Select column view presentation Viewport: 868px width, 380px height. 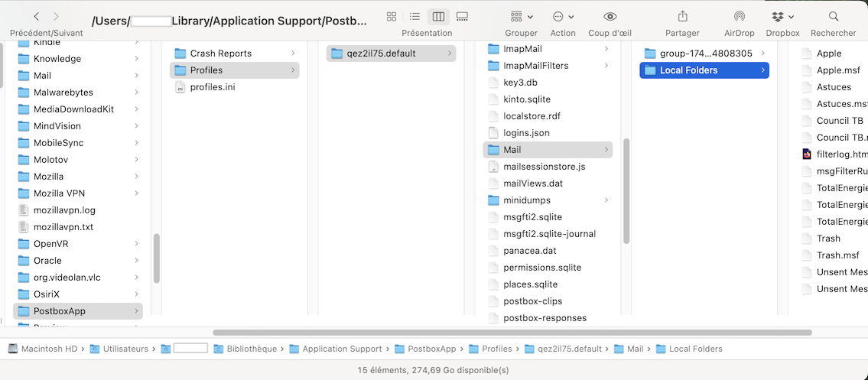coord(438,17)
